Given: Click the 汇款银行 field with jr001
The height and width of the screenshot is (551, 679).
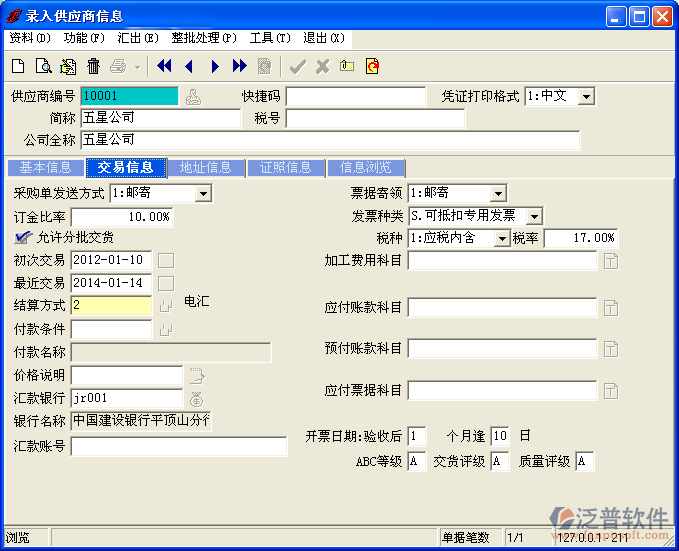Looking at the screenshot, I should (127, 399).
